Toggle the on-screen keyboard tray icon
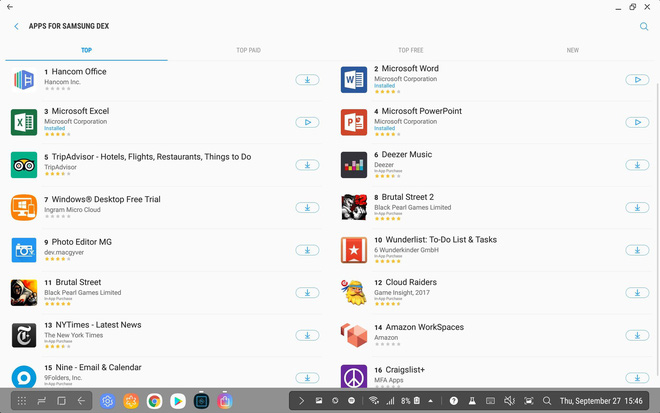The image size is (660, 413). point(490,401)
